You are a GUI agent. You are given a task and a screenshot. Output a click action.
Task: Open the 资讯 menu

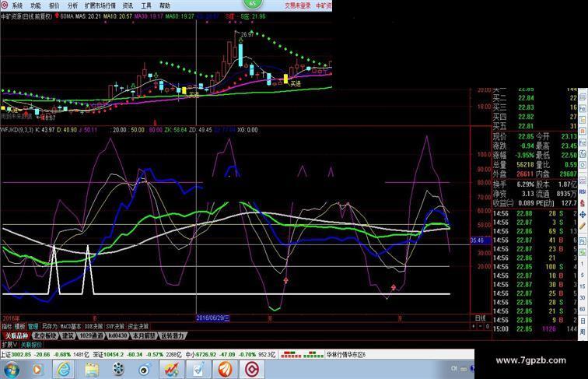tap(128, 5)
